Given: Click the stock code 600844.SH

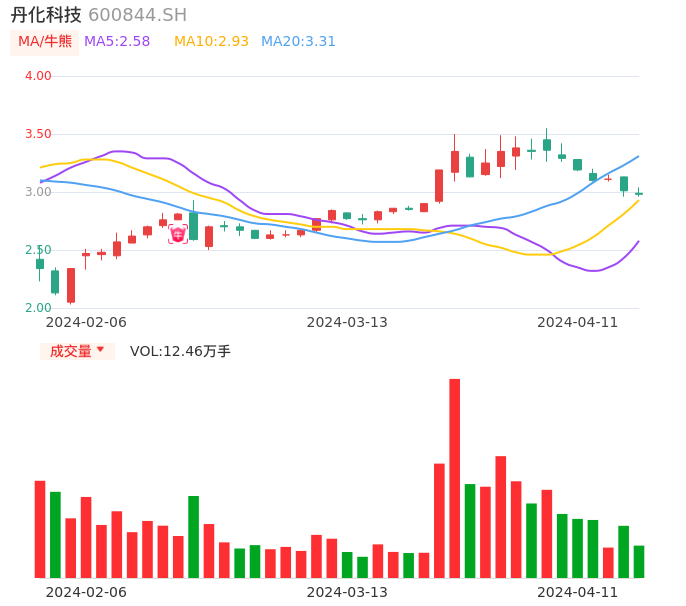Looking at the screenshot, I should [137, 15].
